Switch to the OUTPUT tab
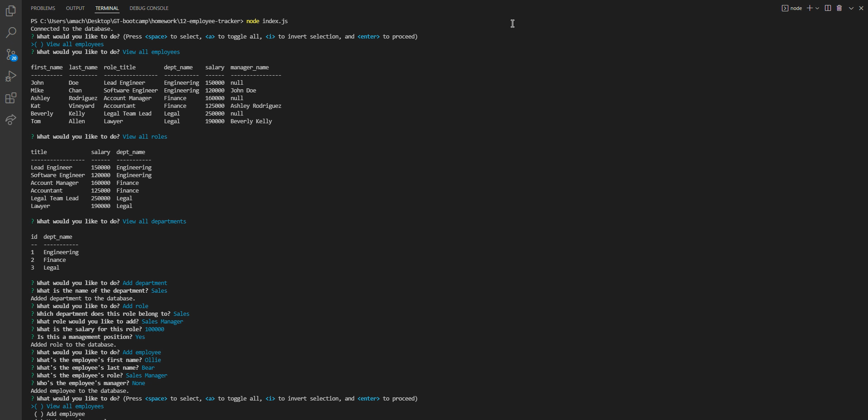Screen dimensions: 868x420 click(x=75, y=8)
